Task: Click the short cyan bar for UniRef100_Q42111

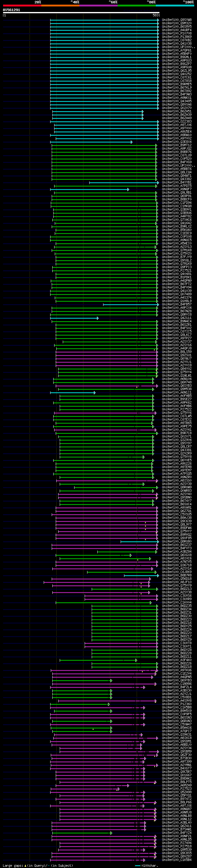Action: [74, 318]
